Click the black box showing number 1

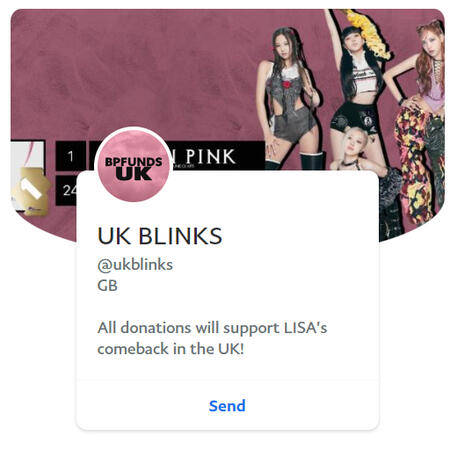point(70,156)
